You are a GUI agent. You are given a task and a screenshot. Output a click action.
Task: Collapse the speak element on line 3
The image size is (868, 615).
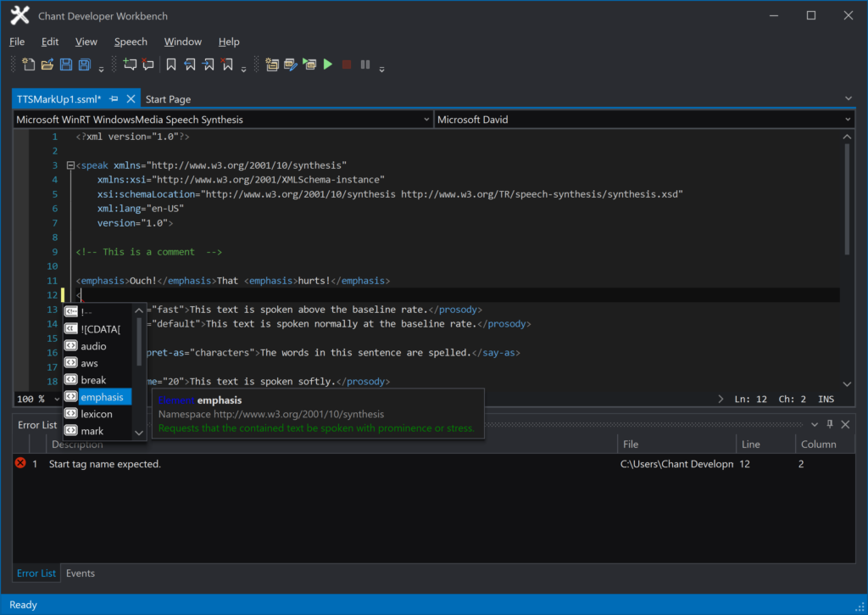[70, 165]
